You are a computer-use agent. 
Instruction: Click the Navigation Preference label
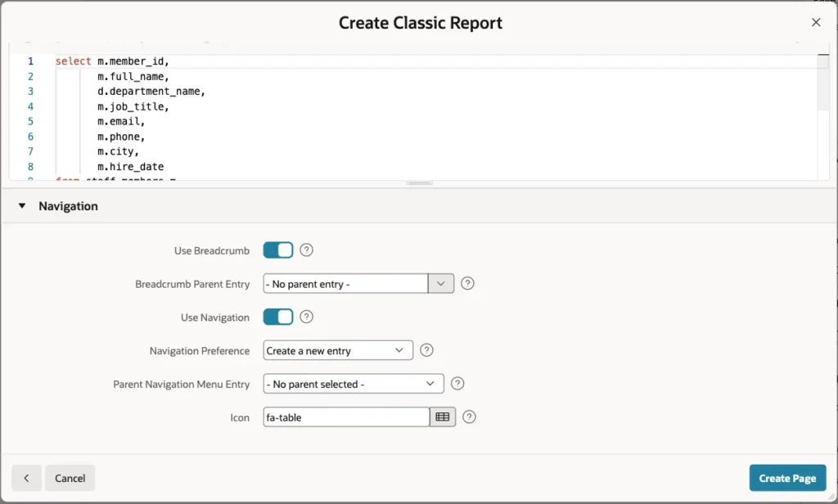tap(200, 351)
